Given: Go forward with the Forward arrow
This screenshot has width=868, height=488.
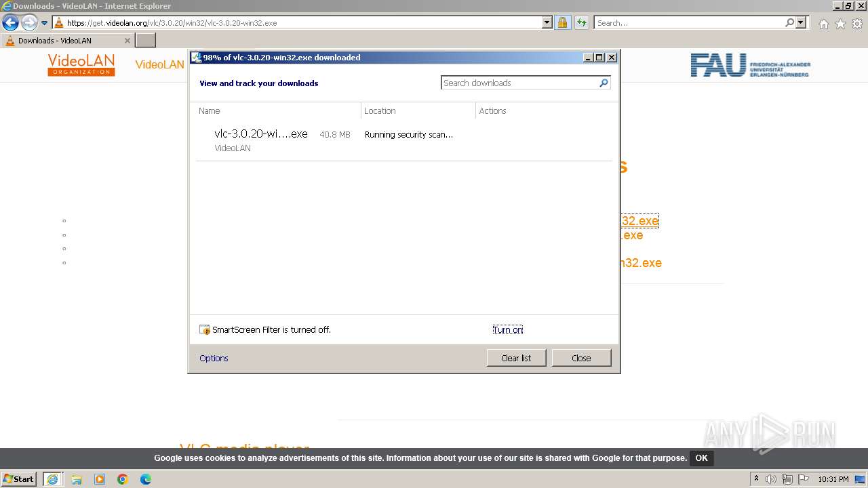Looking at the screenshot, I should tap(28, 23).
